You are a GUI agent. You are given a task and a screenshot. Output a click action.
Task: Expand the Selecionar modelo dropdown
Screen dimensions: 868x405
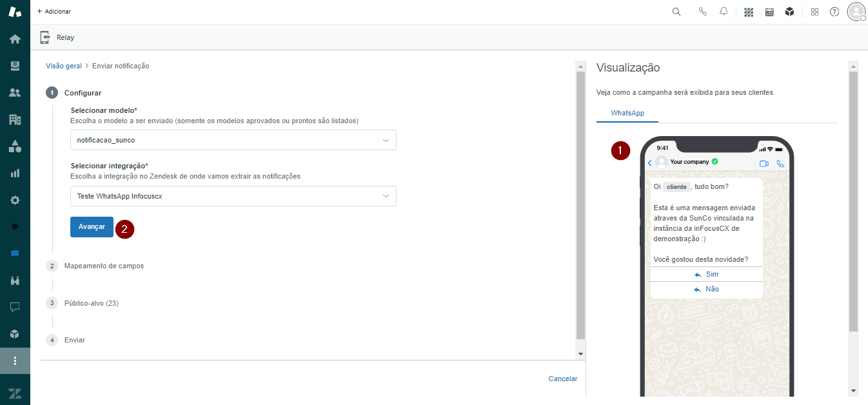point(233,140)
